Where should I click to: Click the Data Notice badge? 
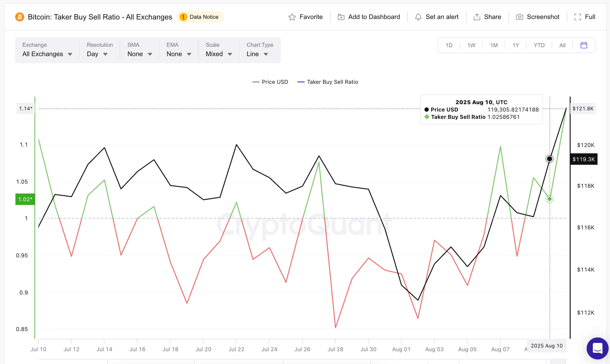click(x=200, y=17)
